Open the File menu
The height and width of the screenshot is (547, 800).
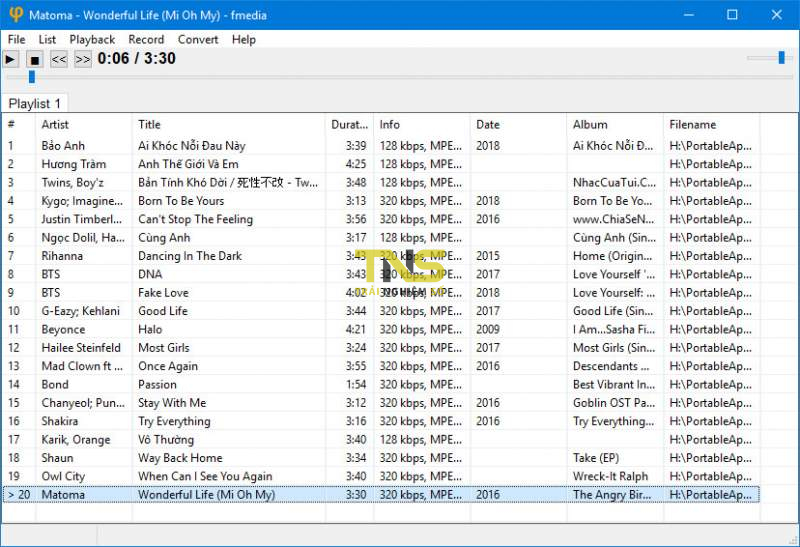click(16, 39)
